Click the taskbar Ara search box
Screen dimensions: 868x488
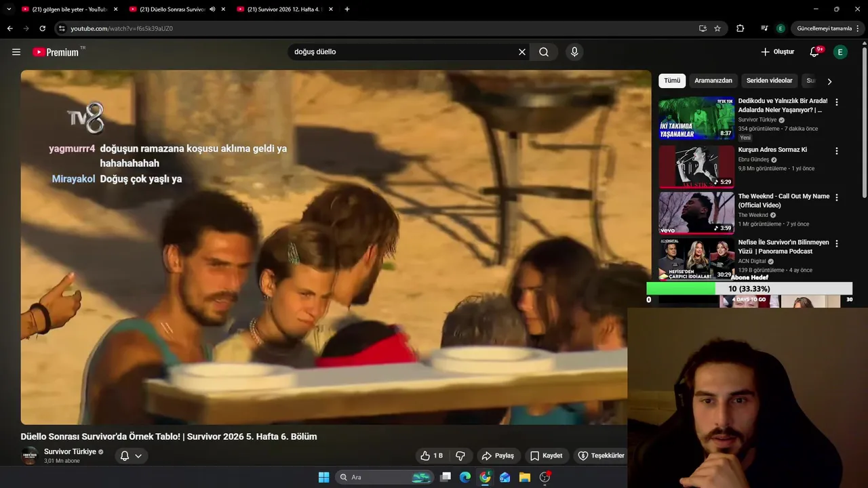point(384,477)
